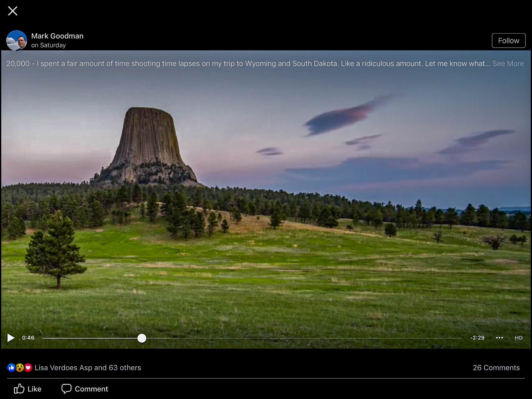Open the 26 Comments list
The height and width of the screenshot is (399, 532).
tap(496, 368)
